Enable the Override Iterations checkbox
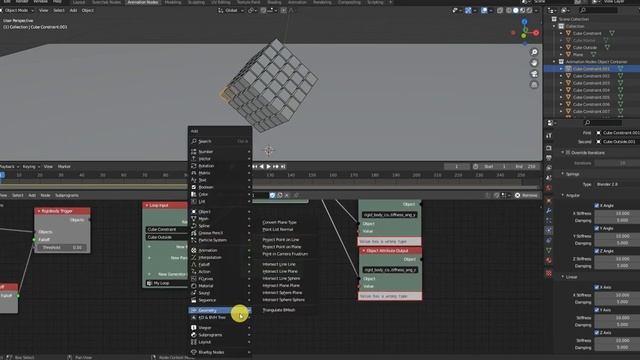The image size is (640, 360). (x=567, y=153)
